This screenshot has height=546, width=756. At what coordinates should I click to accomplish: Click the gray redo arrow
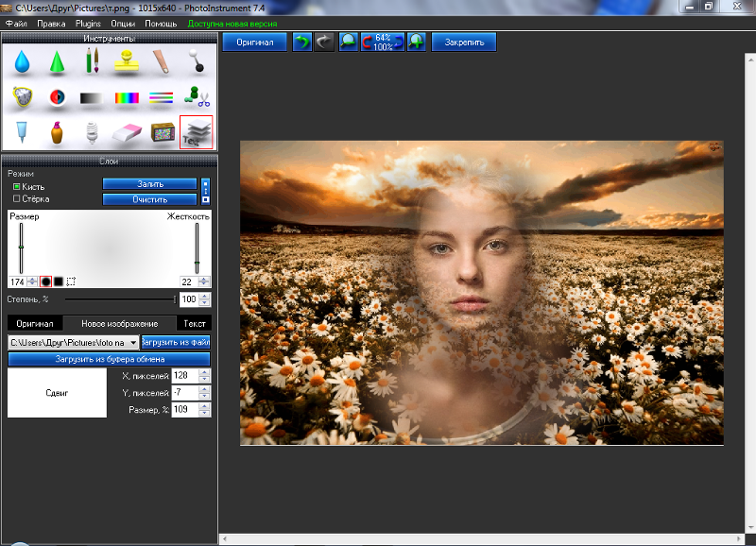[x=324, y=43]
